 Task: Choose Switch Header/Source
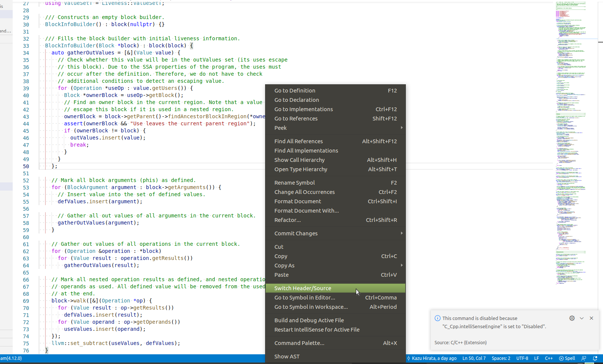[x=335, y=288]
